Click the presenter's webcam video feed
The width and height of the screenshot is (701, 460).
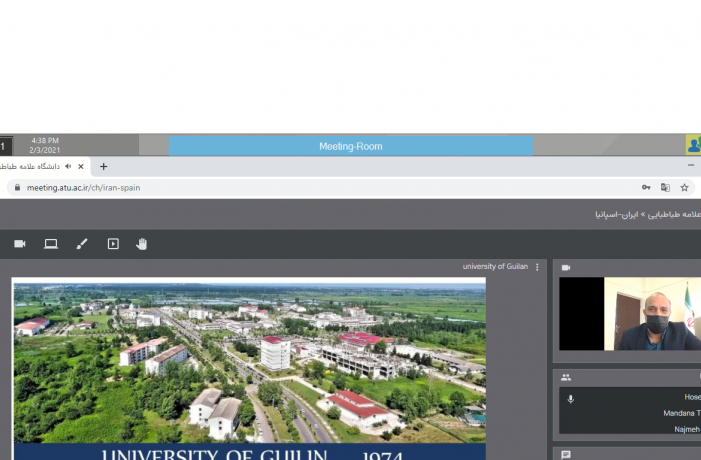(x=630, y=314)
